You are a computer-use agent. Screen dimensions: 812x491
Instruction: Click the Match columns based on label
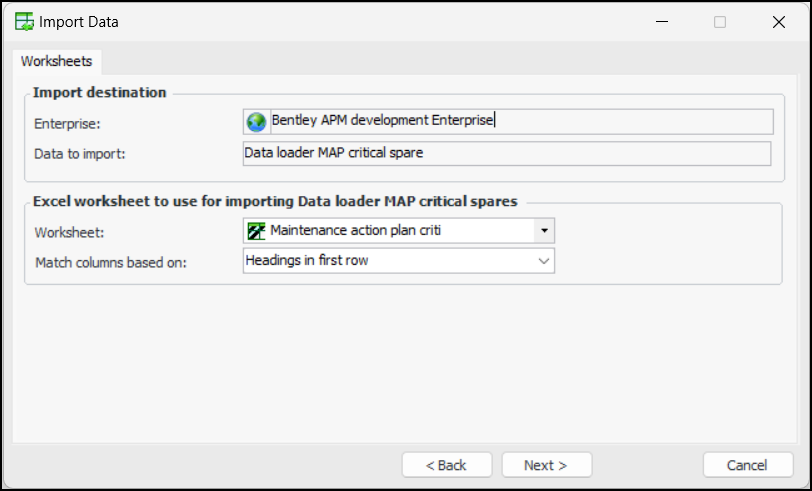point(111,262)
